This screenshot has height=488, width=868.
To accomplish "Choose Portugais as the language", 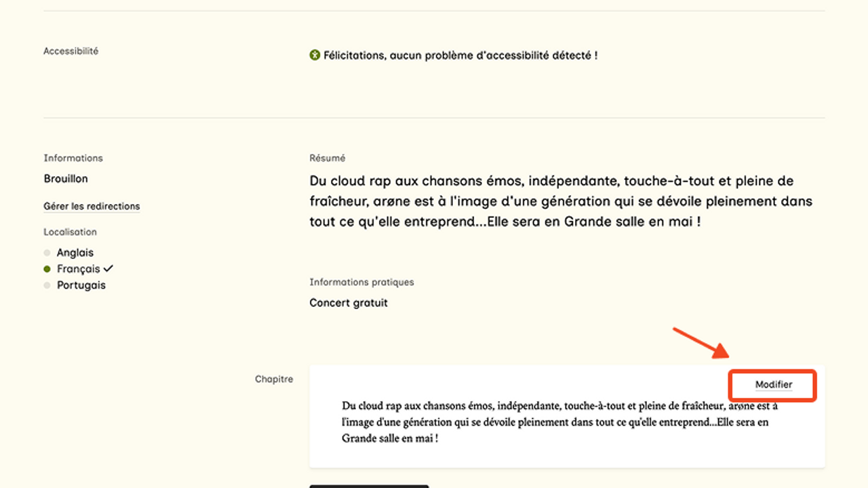I will (81, 285).
